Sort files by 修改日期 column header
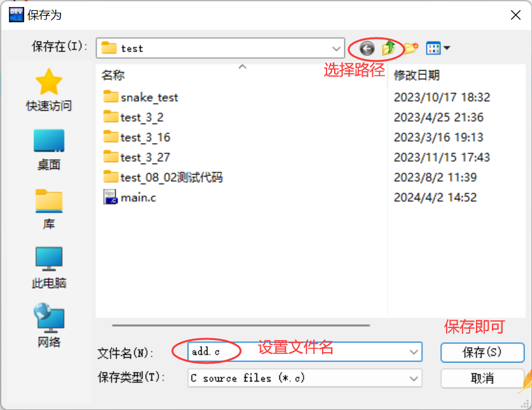532x410 pixels. click(x=417, y=75)
